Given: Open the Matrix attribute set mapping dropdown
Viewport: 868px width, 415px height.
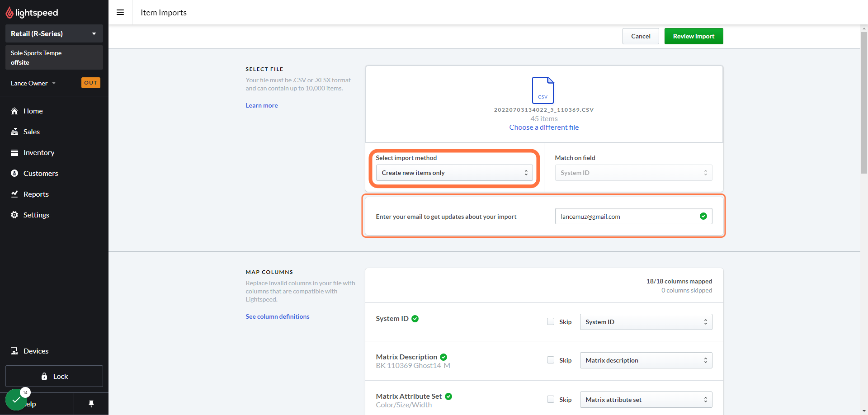Looking at the screenshot, I should click(x=646, y=400).
